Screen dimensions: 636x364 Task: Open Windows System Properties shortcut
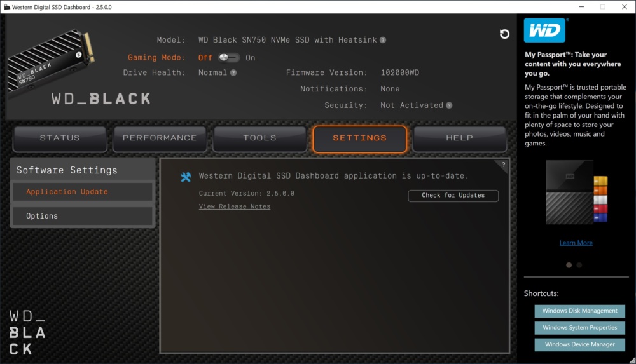click(x=579, y=328)
